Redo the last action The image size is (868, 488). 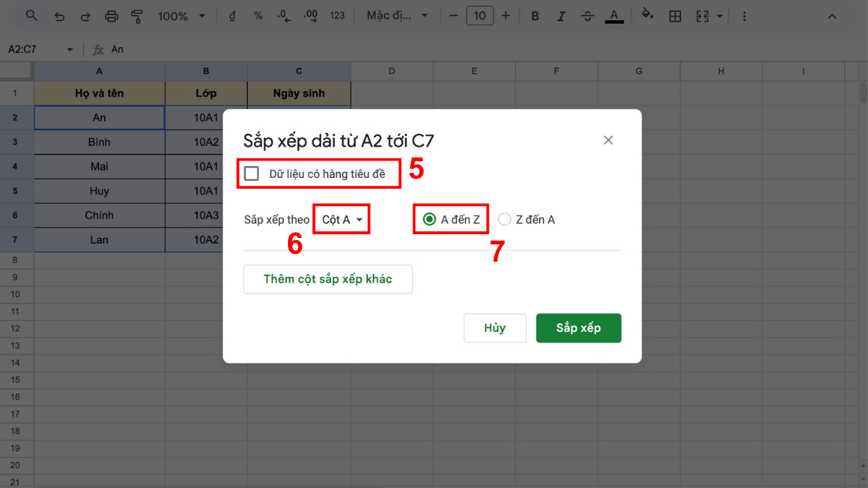point(85,16)
